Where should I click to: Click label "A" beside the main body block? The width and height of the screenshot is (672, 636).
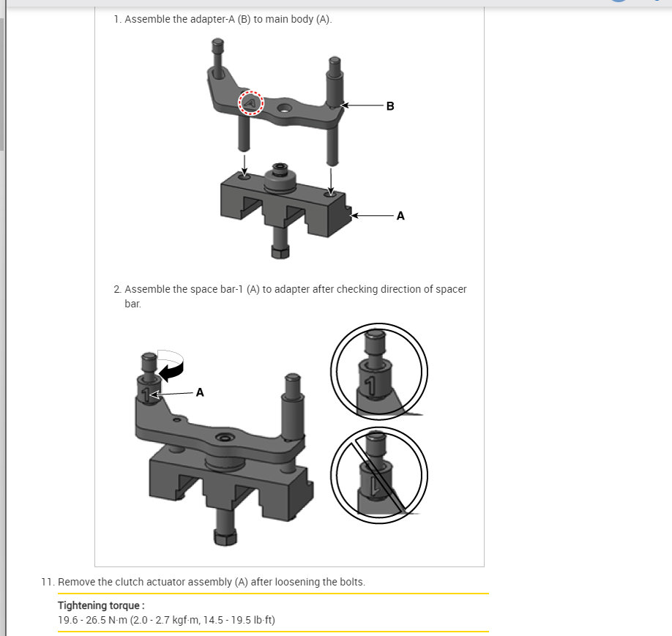pos(400,216)
